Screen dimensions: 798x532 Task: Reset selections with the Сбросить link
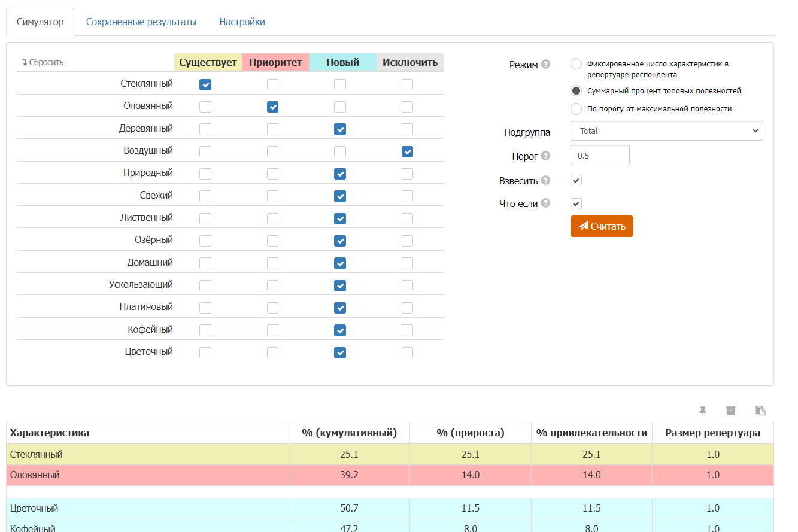43,62
